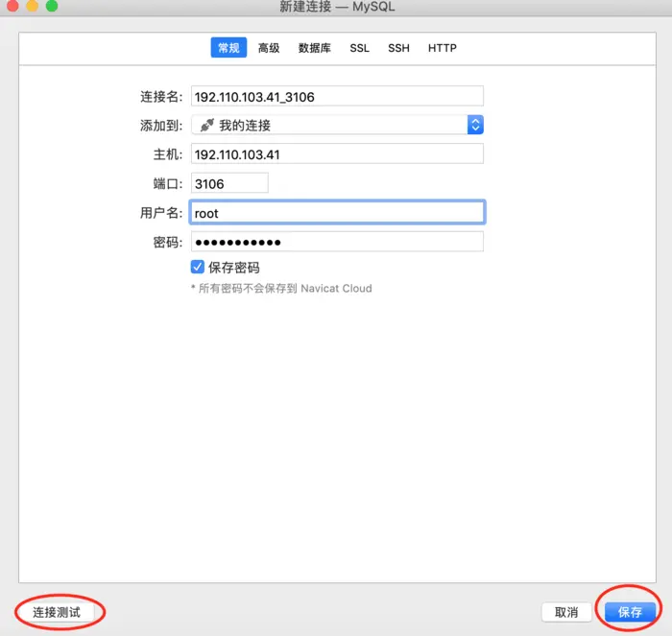672x636 pixels.
Task: Click the plug icon next to 我的连接
Action: click(x=207, y=125)
